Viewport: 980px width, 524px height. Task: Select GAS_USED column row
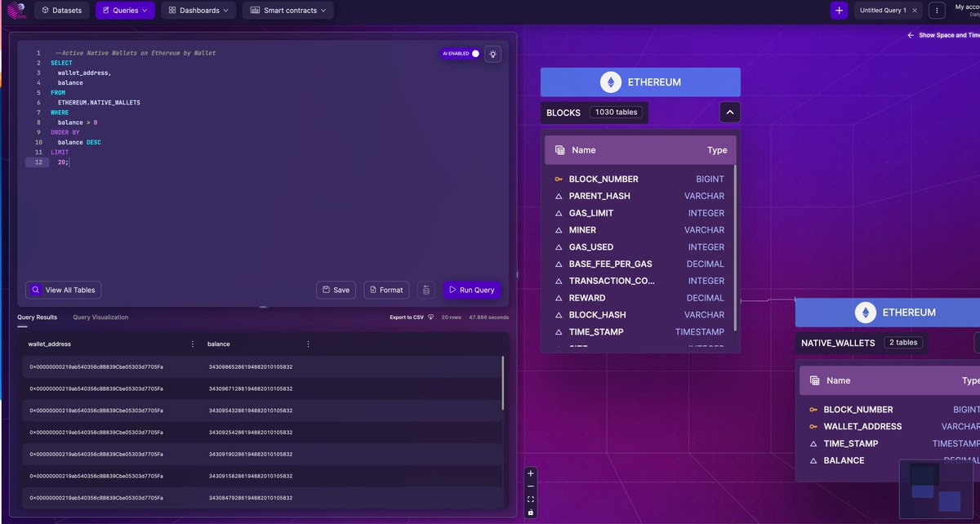pyautogui.click(x=640, y=246)
